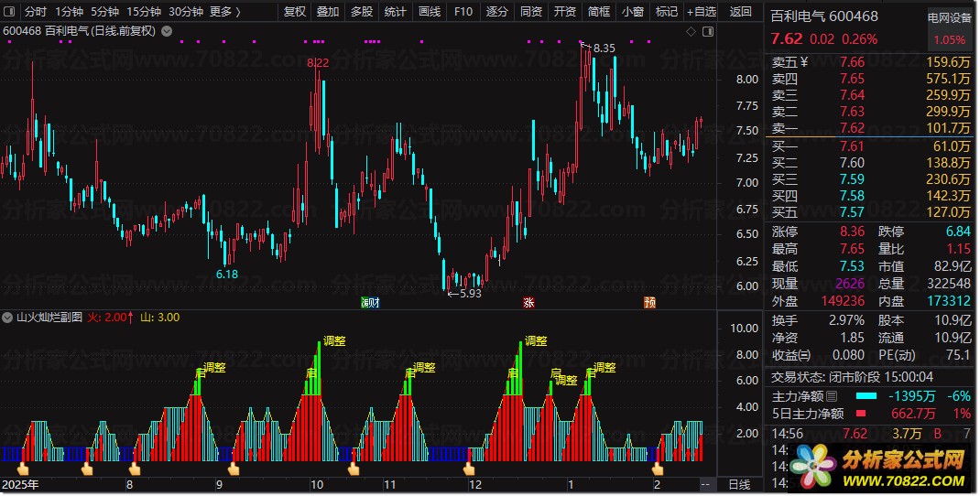
Task: Expand the 600468 百利电气 chart dropdown
Action: pyautogui.click(x=166, y=30)
